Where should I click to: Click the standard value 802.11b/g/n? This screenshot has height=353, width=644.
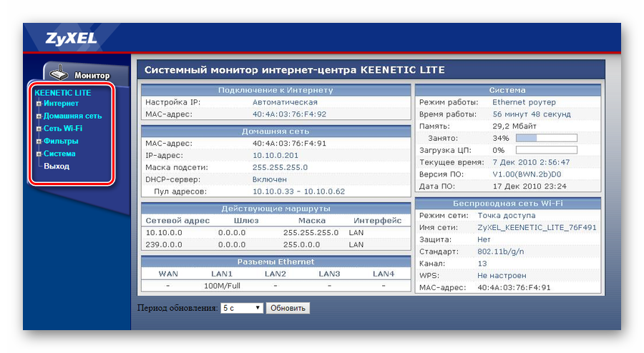[x=501, y=252]
